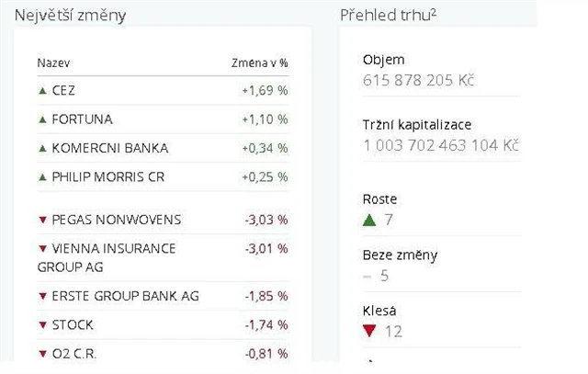Click the large red triangle under Klesá
This screenshot has height=374, width=588.
[369, 332]
